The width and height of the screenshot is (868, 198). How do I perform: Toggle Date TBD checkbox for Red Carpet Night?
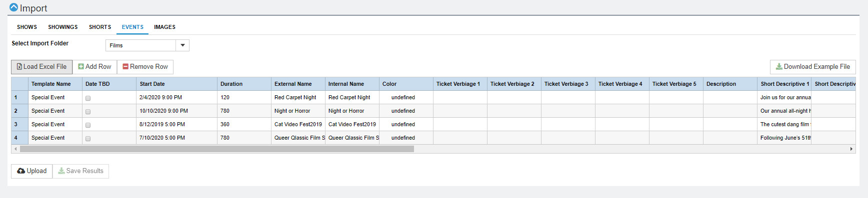[88, 98]
